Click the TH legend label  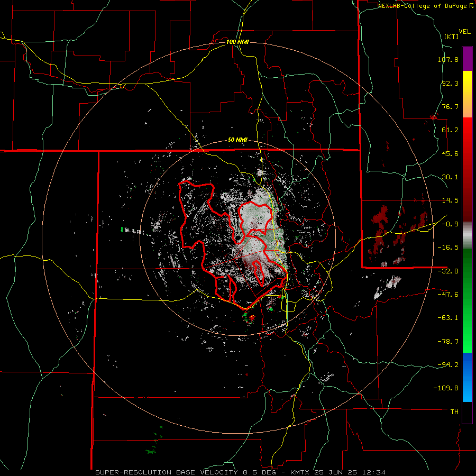coord(454,412)
